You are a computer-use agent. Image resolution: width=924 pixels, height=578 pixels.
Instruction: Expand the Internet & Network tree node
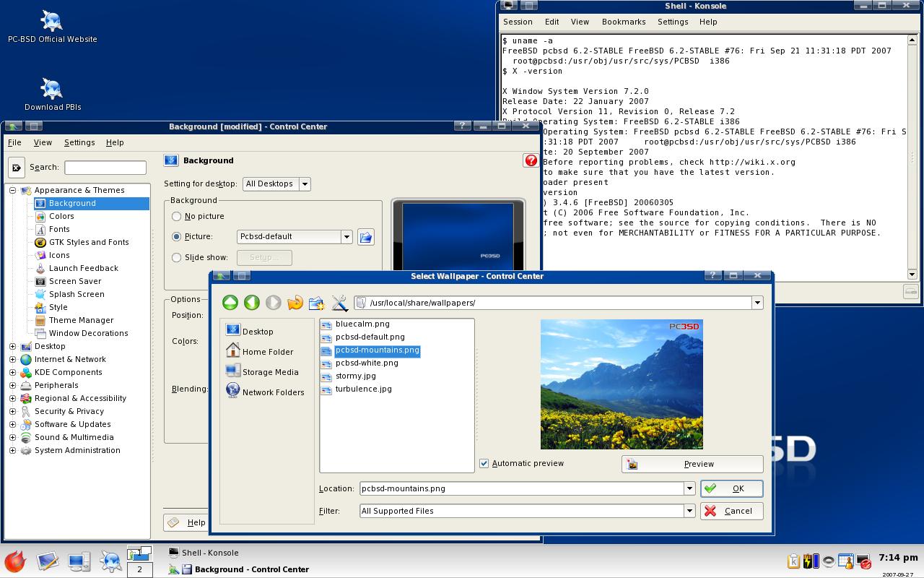coord(13,360)
